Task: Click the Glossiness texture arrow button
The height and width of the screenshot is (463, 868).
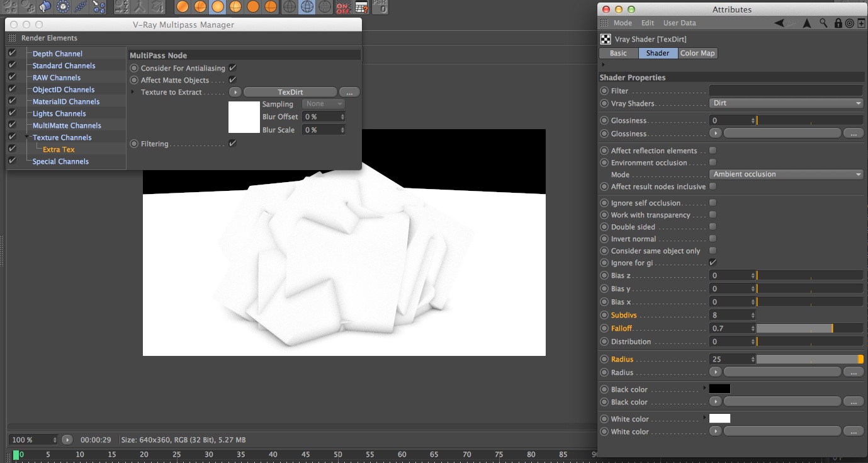Action: (x=715, y=134)
